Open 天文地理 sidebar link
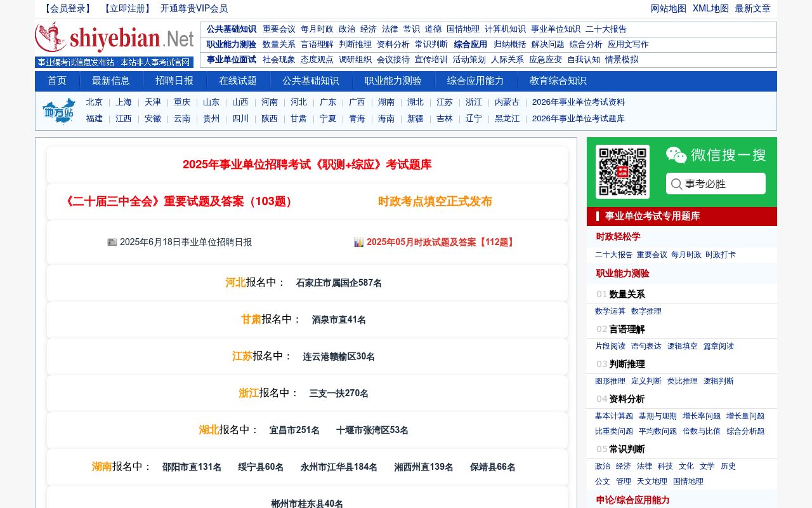 652,481
